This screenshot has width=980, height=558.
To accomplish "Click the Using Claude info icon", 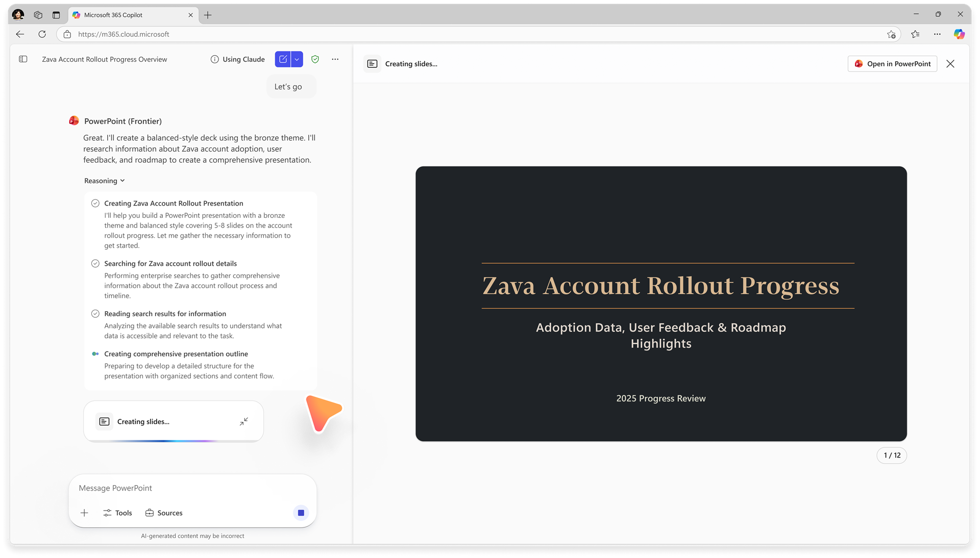I will pyautogui.click(x=215, y=59).
